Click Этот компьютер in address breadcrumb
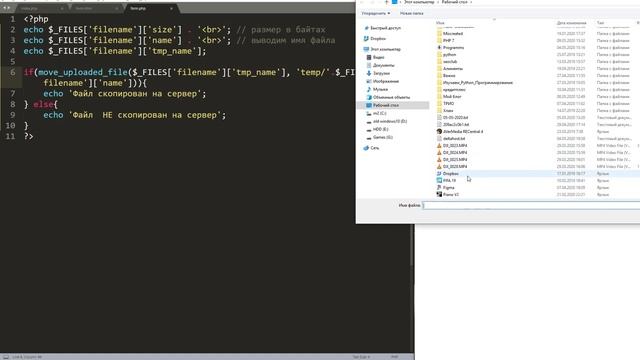Image resolution: width=640 pixels, height=360 pixels. point(419,2)
